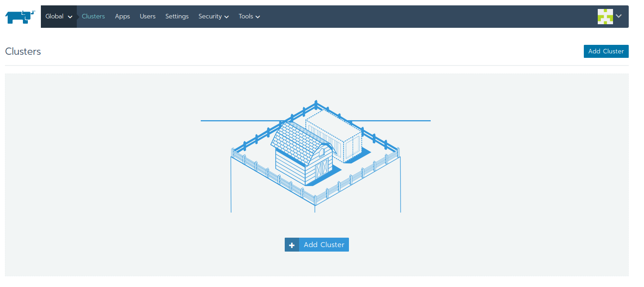Go to the Clusters nav tab
This screenshot has height=287, width=644.
coord(93,17)
